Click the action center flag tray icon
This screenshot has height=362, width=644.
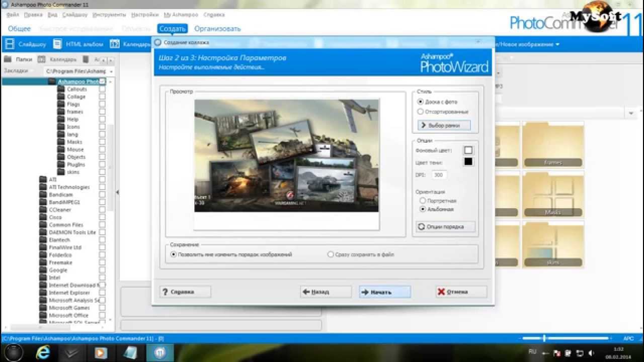[557, 353]
